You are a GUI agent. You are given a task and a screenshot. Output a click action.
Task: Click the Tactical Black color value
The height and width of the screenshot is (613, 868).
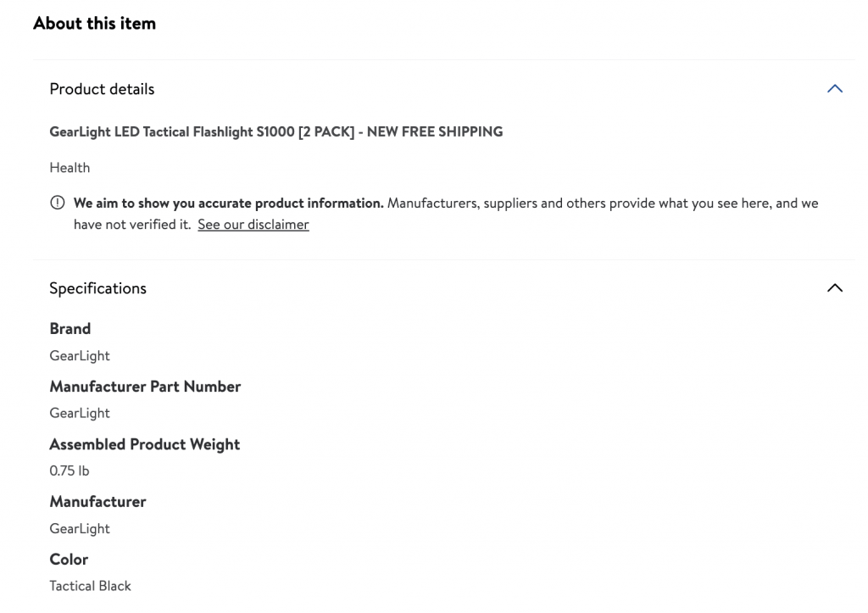[x=90, y=586]
